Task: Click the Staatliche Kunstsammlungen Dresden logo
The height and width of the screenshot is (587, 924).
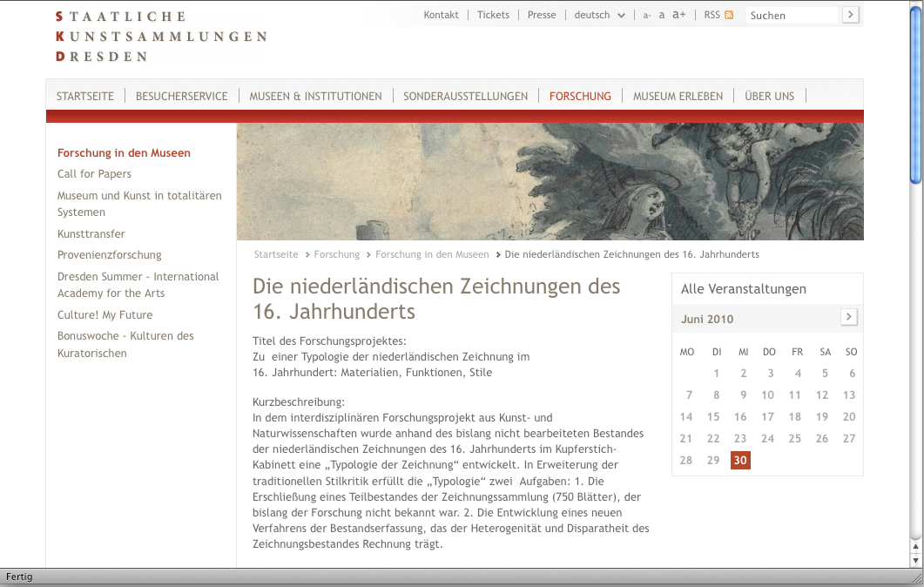Action: [162, 36]
